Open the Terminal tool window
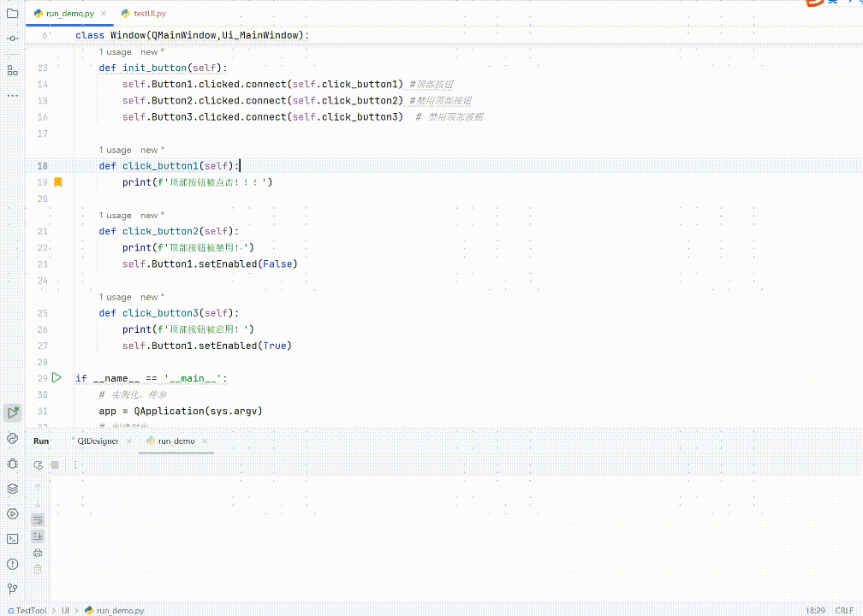863x616 pixels. [x=11, y=538]
